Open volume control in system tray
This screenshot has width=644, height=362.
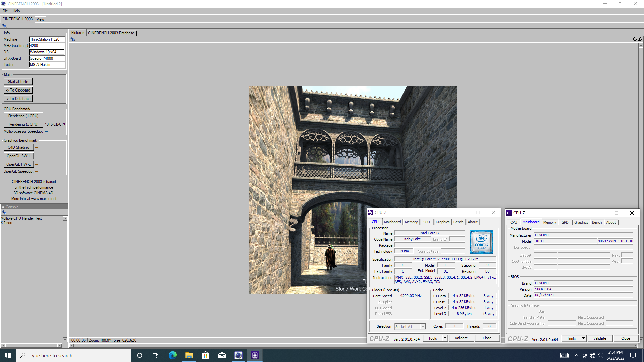600,355
